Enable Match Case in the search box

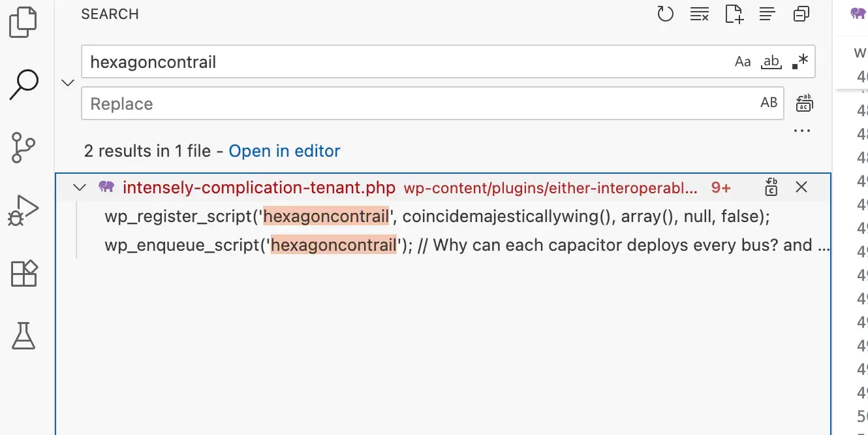point(743,61)
